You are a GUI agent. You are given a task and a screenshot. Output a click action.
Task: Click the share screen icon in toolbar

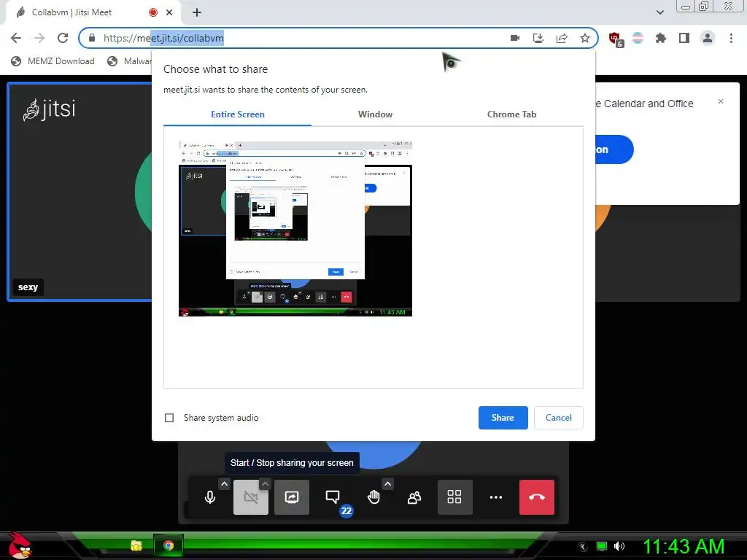(x=292, y=497)
